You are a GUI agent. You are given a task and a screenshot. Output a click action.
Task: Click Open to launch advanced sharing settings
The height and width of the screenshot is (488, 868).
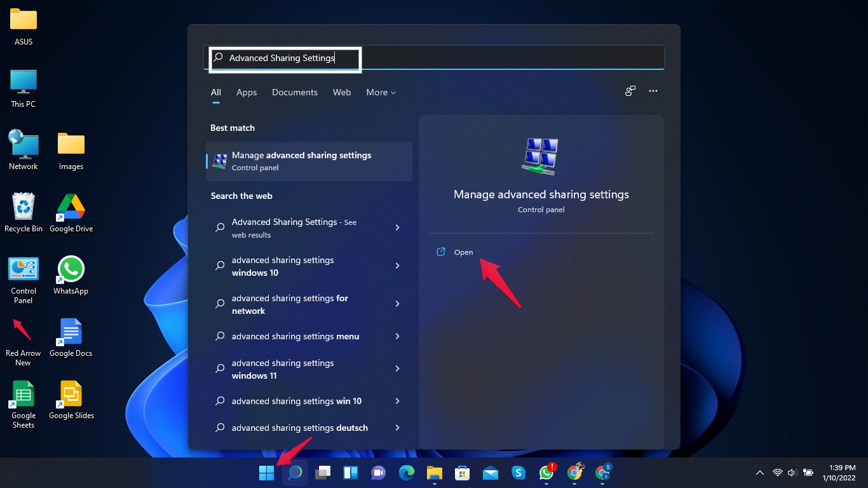[463, 252]
